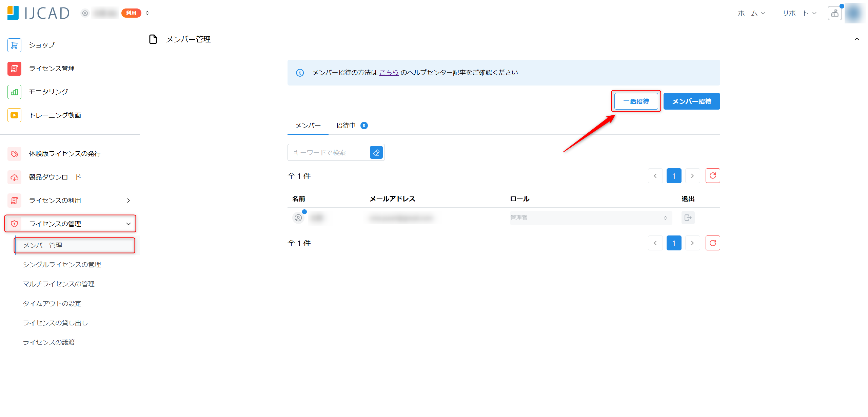Viewport: 868px width, 417px height.
Task: Focus the キーワードで検索 input field
Action: coord(329,153)
